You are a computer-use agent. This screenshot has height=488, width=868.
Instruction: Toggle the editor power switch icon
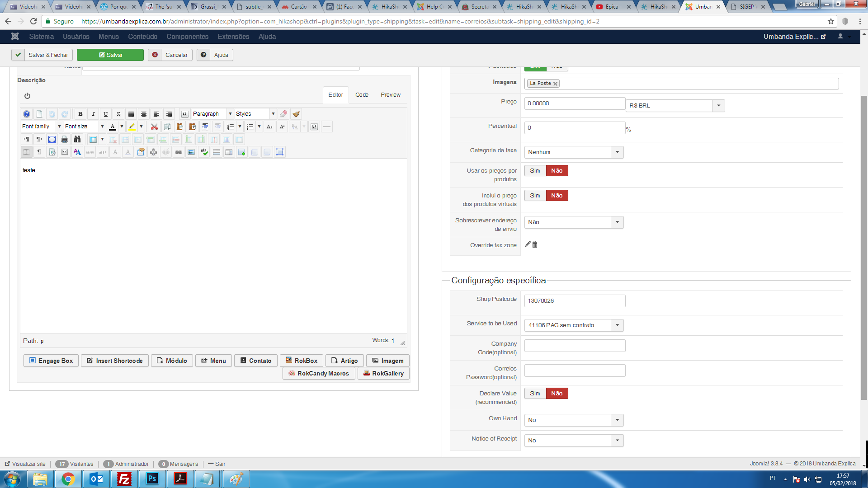click(27, 96)
